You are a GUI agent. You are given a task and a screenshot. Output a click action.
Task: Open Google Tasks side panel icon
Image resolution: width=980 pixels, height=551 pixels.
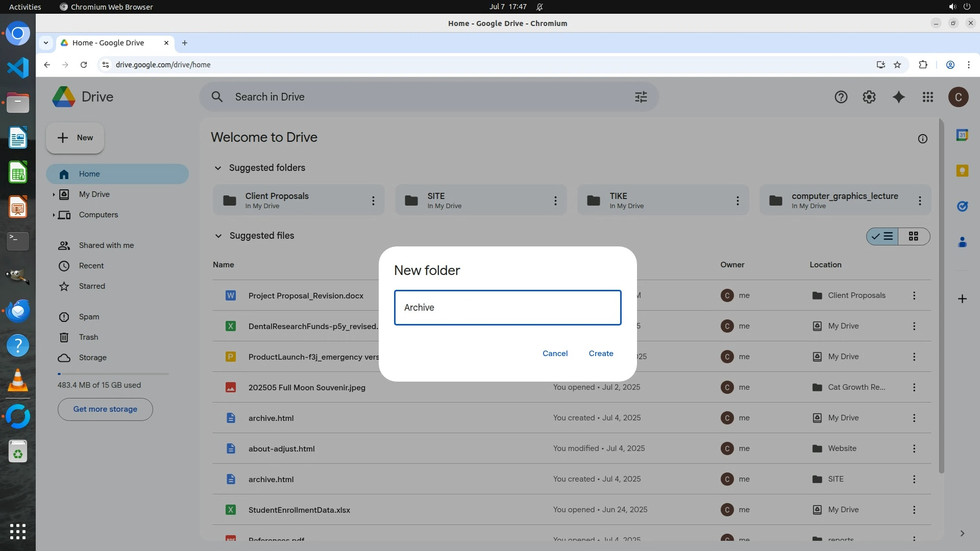tap(962, 207)
